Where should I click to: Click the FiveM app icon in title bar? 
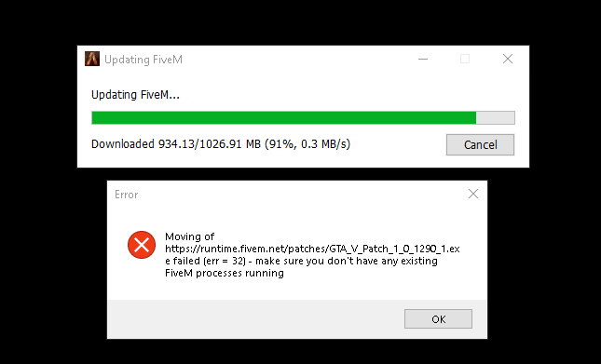[92, 59]
